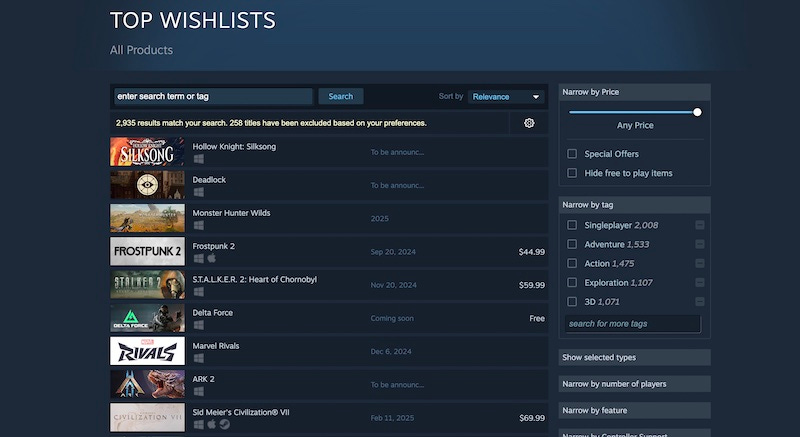Click Apple macOS icon under Frostpunk 2
This screenshot has width=800, height=437.
[x=211, y=258]
